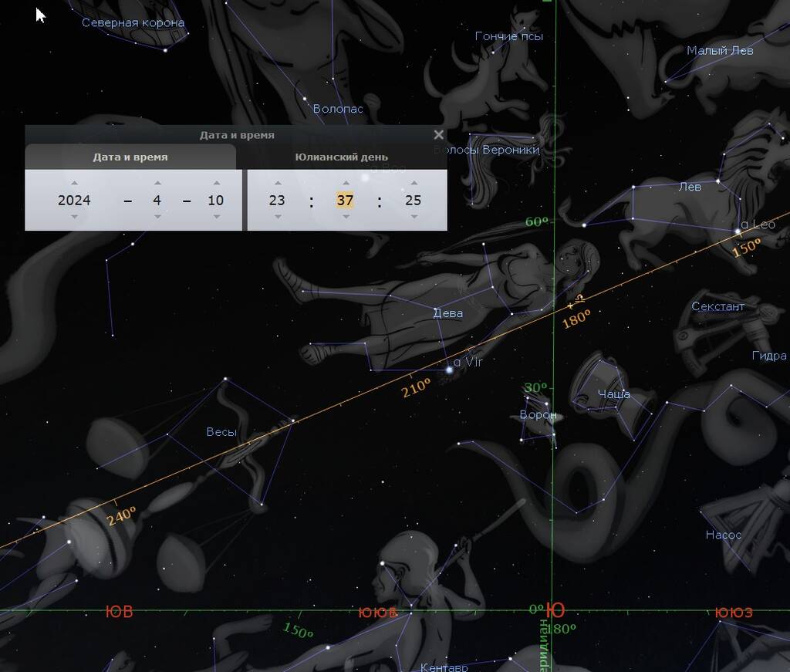This screenshot has width=790, height=672.
Task: Decrease the month value 4
Action: 157,217
